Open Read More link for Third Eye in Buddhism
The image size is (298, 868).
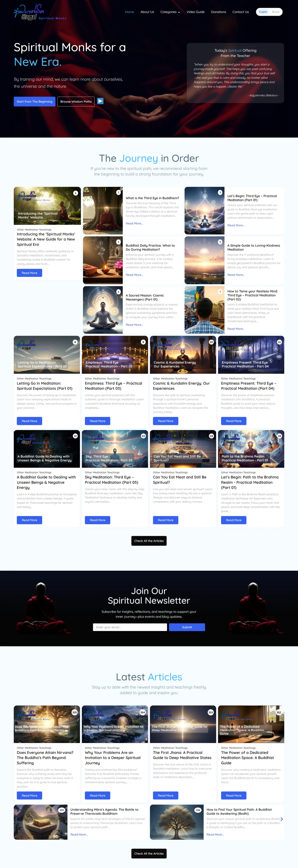point(134,223)
